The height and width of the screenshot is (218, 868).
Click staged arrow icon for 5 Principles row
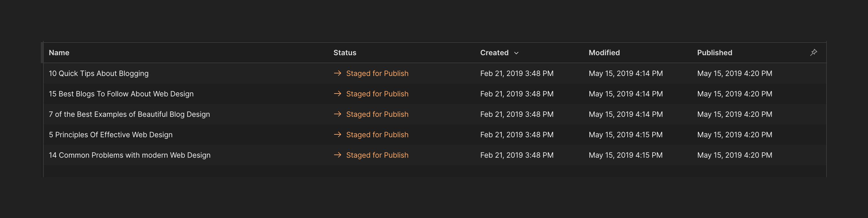[337, 134]
